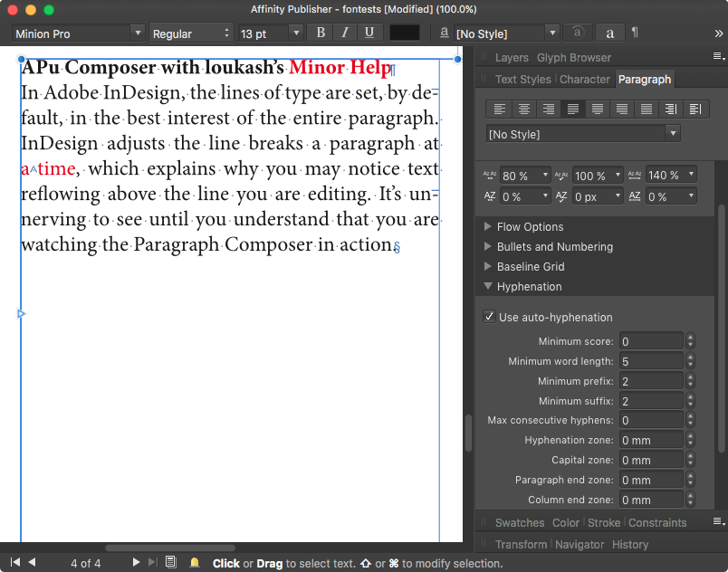
Task: Select Justify Left alignment
Action: (x=573, y=110)
